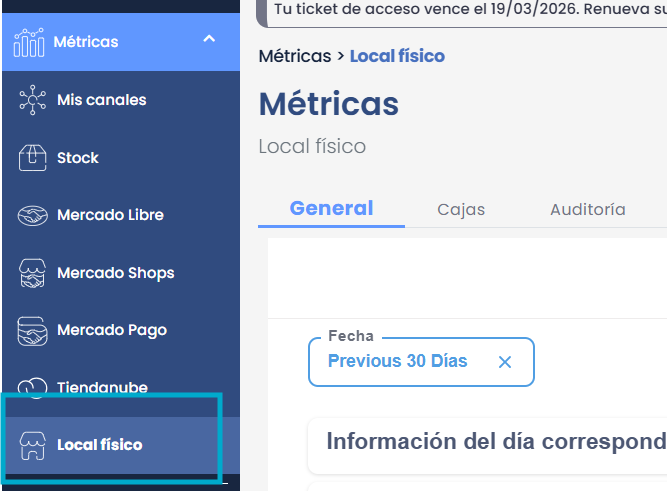Viewport: 667px width, 491px height.
Task: Collapse the Métricas sidebar section chevron
Action: 209,39
